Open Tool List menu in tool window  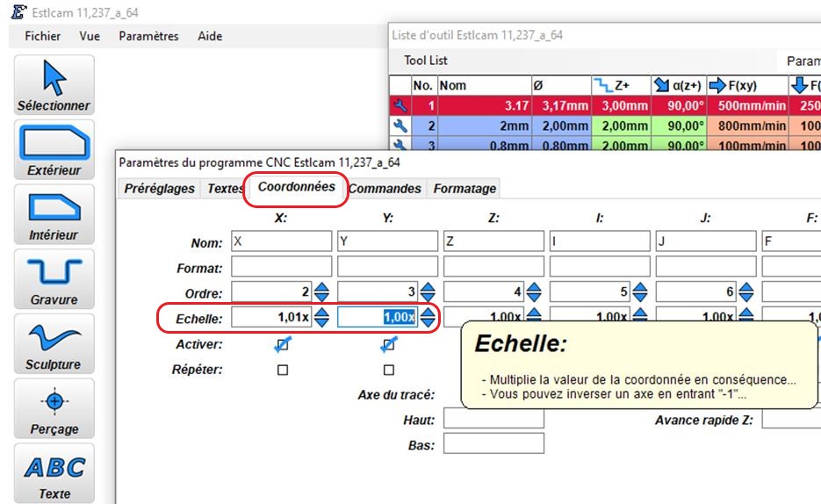pyautogui.click(x=426, y=61)
